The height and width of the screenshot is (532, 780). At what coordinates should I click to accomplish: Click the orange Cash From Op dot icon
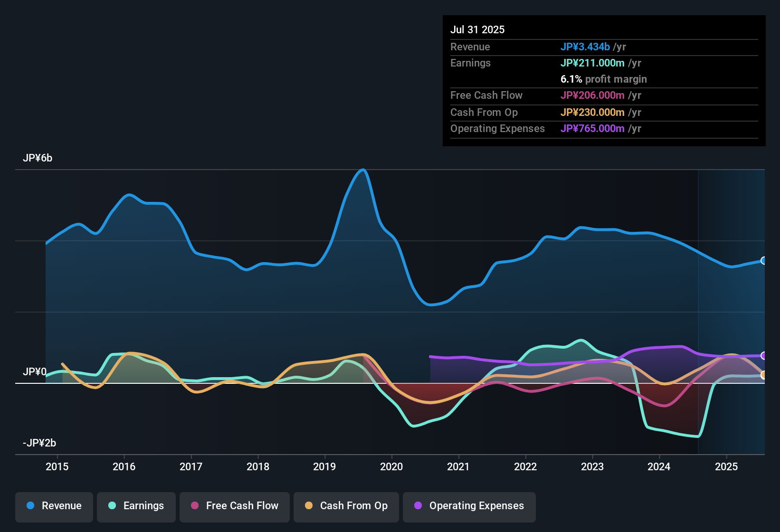click(x=309, y=506)
